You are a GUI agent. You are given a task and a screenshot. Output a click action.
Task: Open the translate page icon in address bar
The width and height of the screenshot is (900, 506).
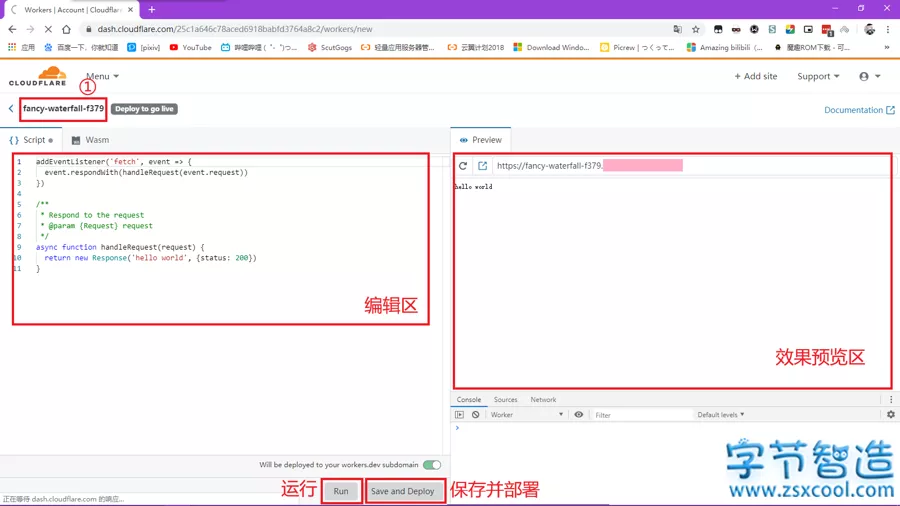click(677, 29)
